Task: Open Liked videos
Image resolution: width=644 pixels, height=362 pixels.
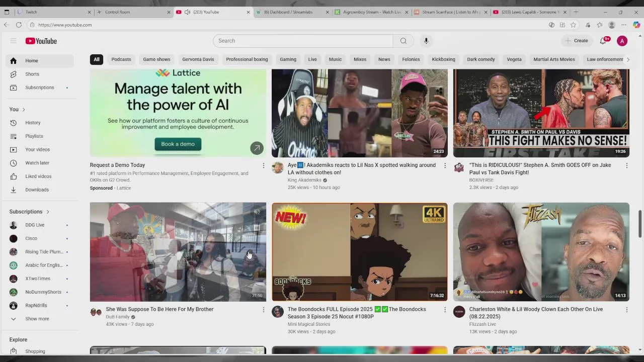Action: click(40, 176)
